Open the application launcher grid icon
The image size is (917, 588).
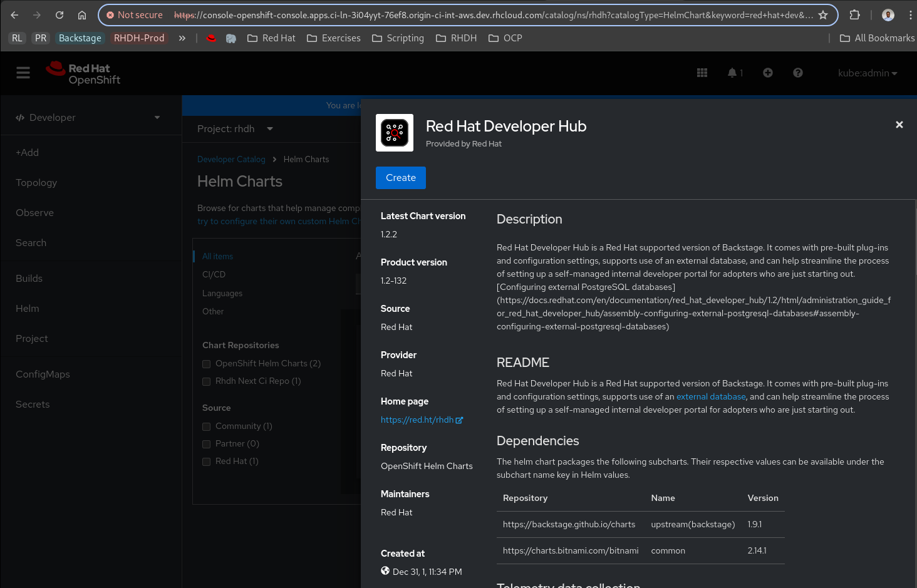(702, 73)
